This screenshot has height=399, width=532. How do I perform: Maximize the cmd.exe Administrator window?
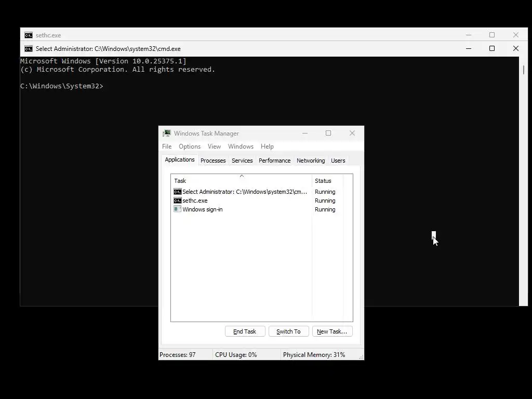coord(492,48)
